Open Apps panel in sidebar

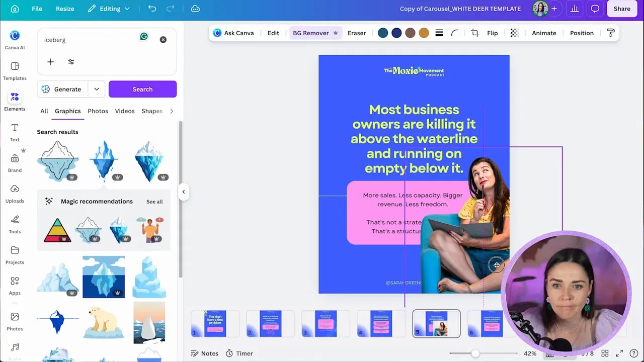click(15, 286)
